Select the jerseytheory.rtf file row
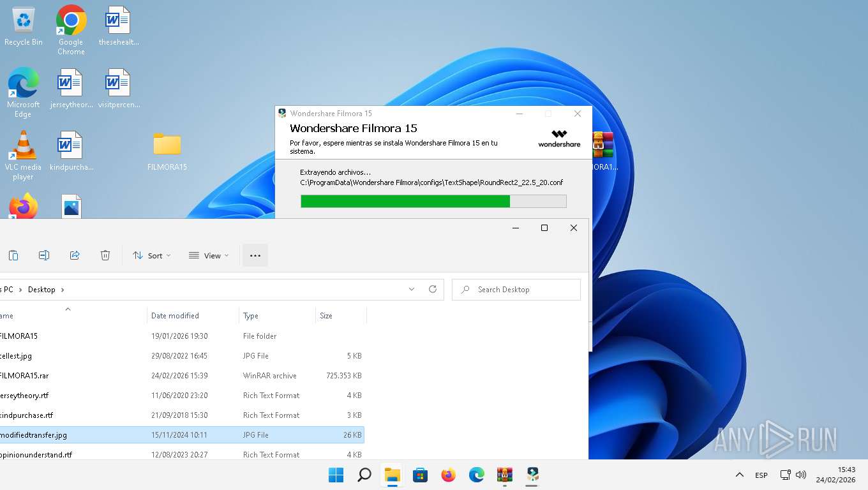868x490 pixels. [x=182, y=396]
